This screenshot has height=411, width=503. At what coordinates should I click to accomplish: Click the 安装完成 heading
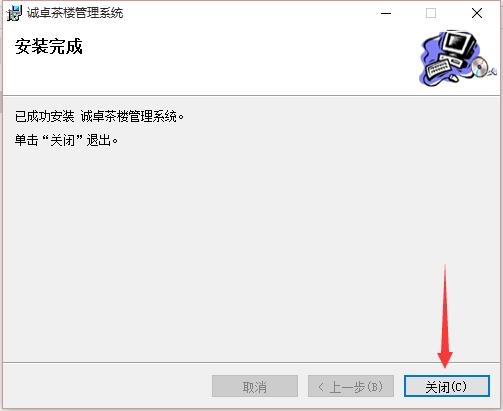tap(49, 46)
